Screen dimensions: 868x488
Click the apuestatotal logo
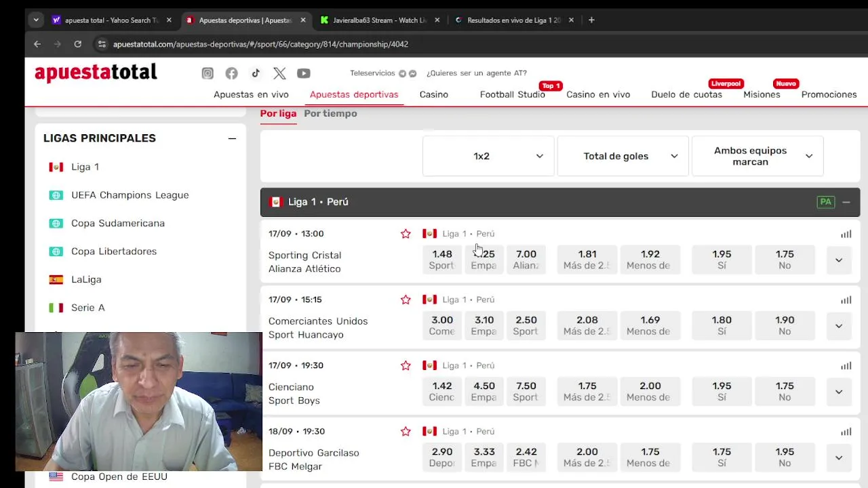pyautogui.click(x=96, y=73)
